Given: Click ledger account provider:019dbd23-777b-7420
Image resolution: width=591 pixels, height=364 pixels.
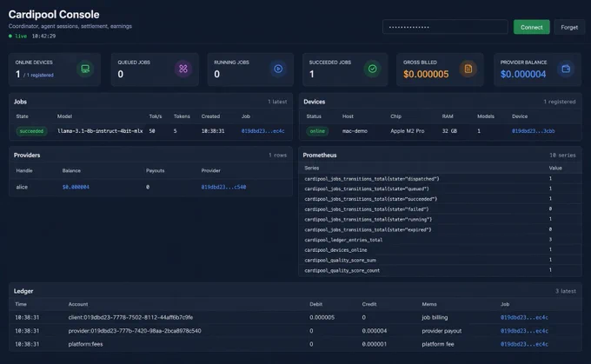Looking at the screenshot, I should 135,331.
